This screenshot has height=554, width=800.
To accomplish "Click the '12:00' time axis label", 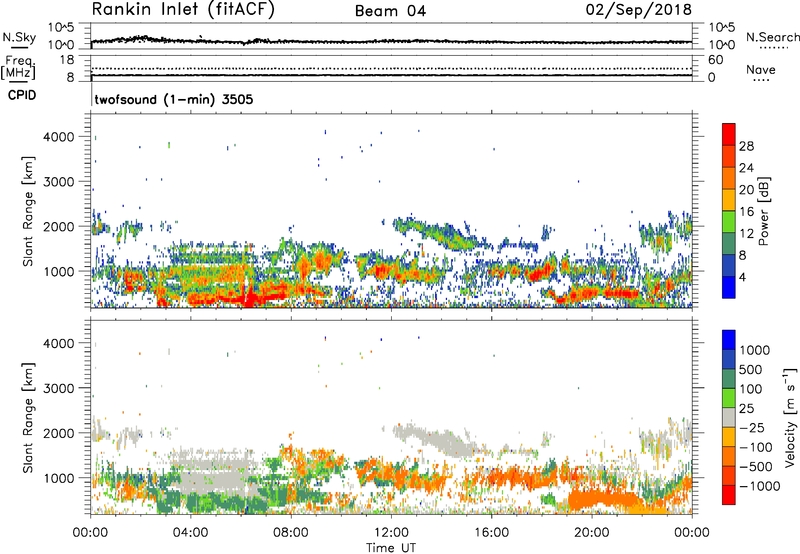I will click(x=391, y=533).
